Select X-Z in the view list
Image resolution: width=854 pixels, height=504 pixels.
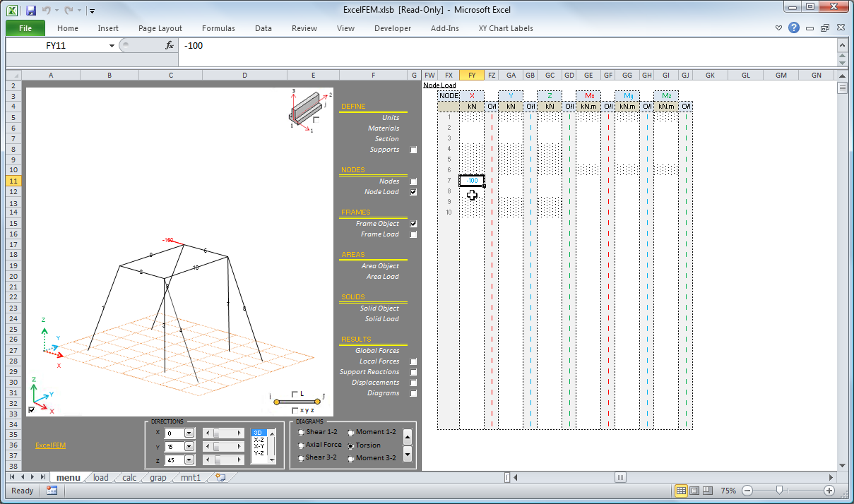259,439
